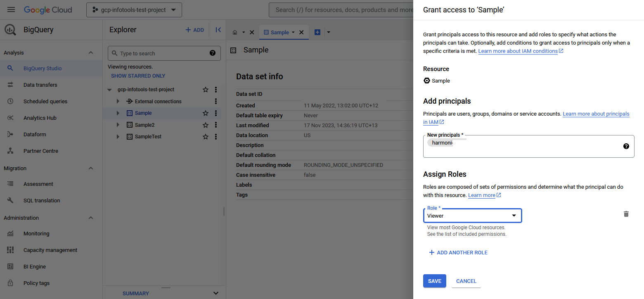
Task: Click the Data transfers arrows icon
Action: (x=10, y=85)
